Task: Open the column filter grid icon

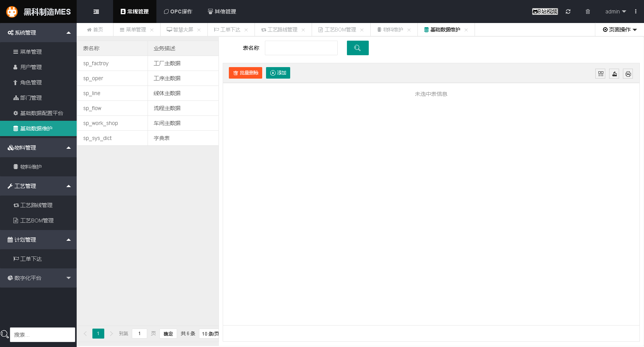Action: pyautogui.click(x=600, y=74)
